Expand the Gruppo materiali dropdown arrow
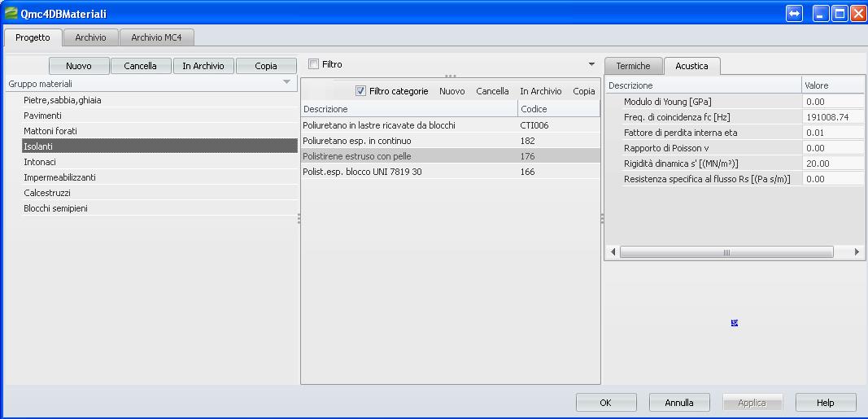Screen dimensions: 868x419 click(x=286, y=83)
